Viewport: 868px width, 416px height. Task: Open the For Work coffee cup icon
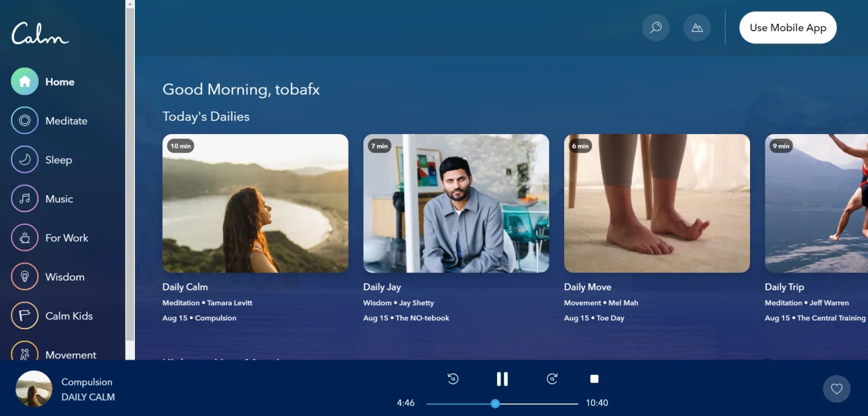point(24,238)
